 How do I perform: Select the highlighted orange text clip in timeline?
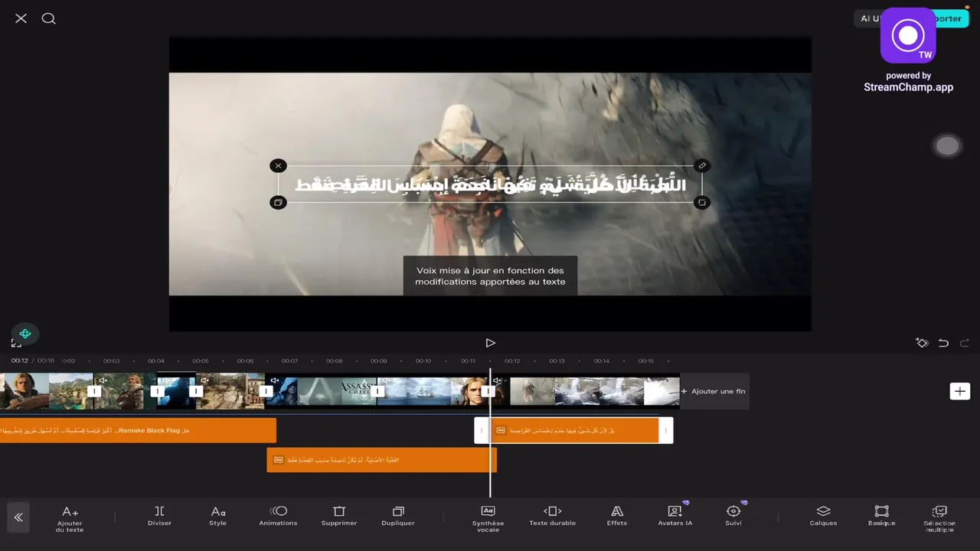click(x=573, y=430)
